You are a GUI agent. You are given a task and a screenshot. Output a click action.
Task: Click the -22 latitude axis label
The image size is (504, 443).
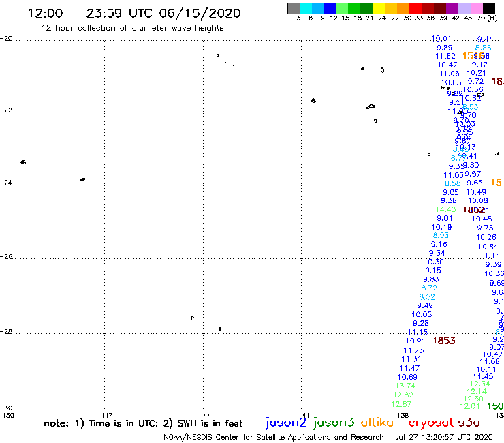(x=6, y=110)
